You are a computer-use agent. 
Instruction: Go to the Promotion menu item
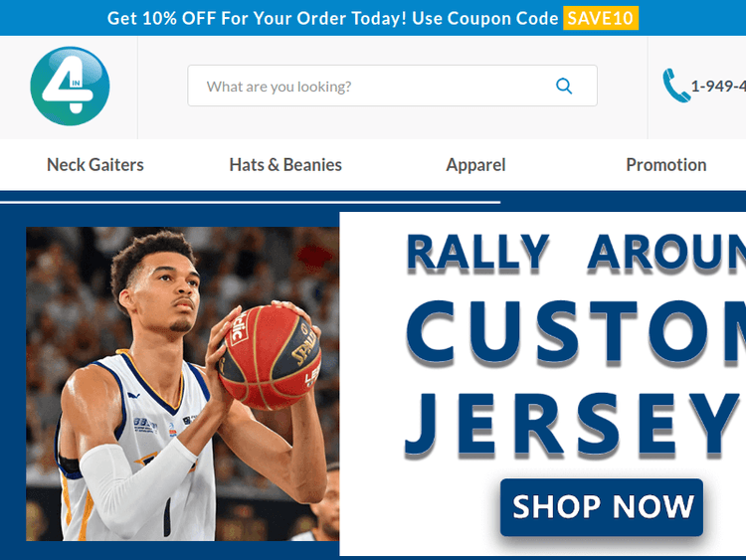coord(666,165)
